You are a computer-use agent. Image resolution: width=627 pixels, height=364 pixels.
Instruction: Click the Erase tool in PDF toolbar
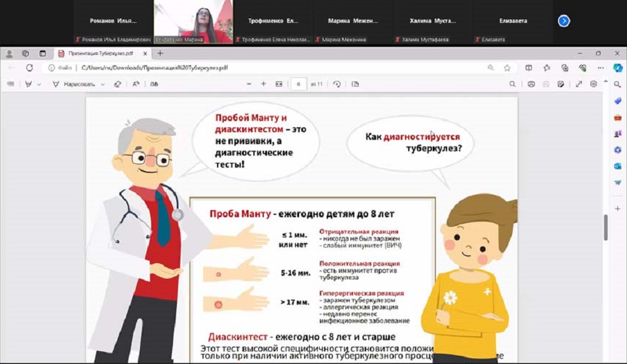117,84
